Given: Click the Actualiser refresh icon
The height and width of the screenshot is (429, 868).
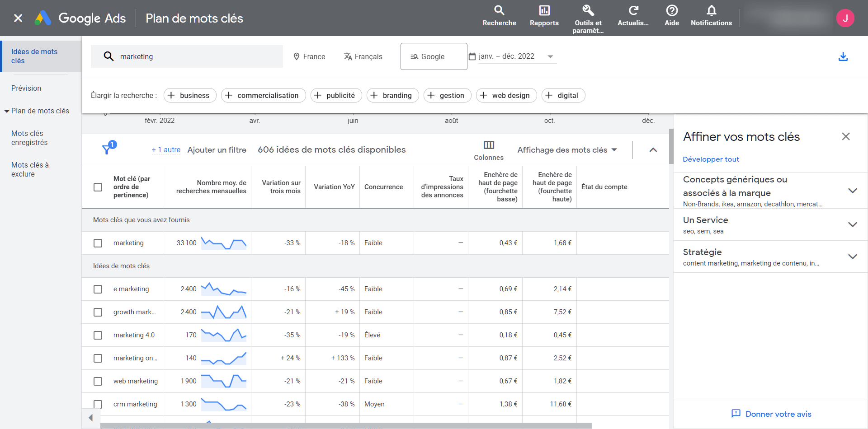Looking at the screenshot, I should [x=633, y=11].
